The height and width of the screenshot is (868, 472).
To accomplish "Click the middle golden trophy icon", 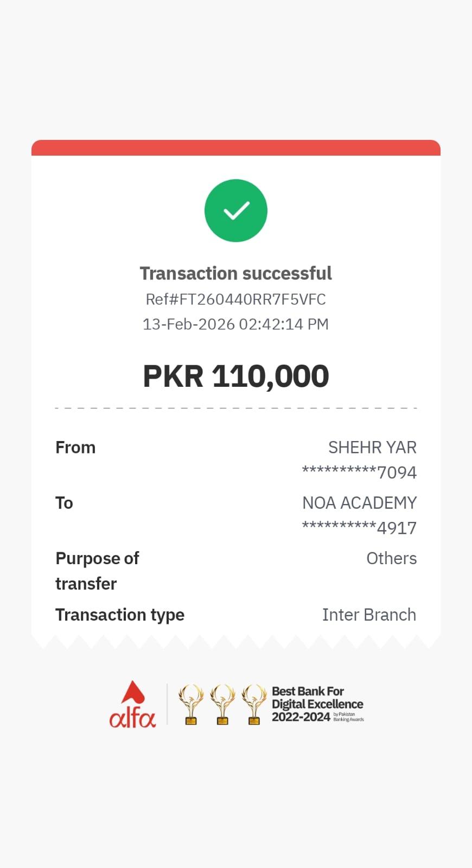I will 222,704.
